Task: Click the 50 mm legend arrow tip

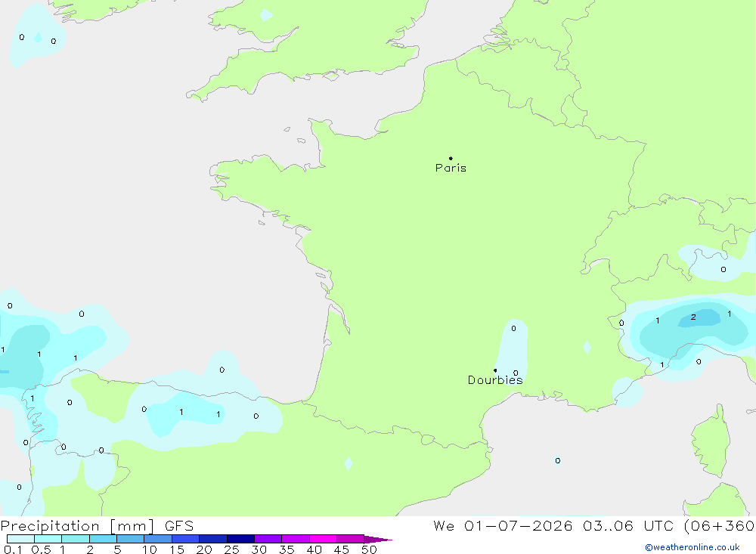Action: pos(378,539)
